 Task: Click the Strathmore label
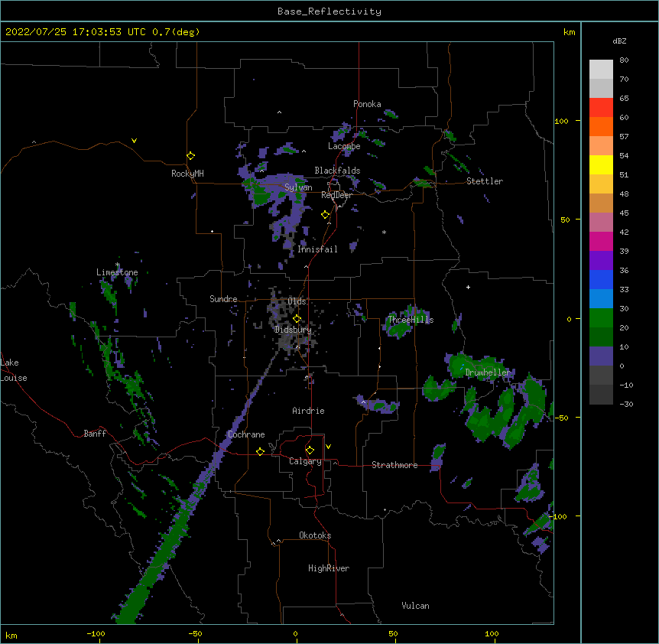coord(394,465)
